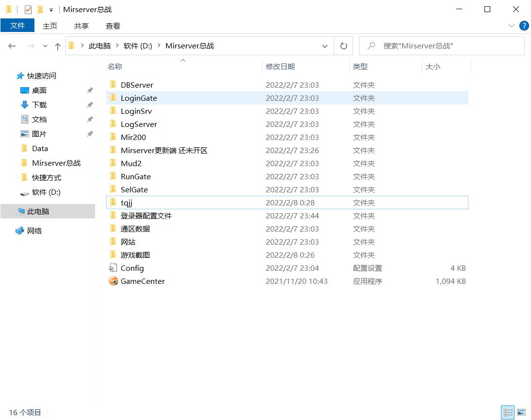
Task: Select the tqjj folder
Action: point(126,202)
